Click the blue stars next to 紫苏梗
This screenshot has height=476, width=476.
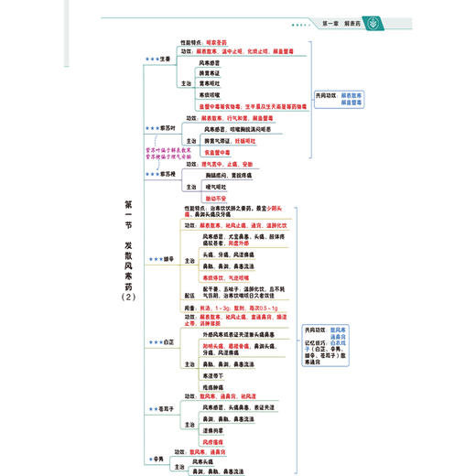tap(152, 174)
